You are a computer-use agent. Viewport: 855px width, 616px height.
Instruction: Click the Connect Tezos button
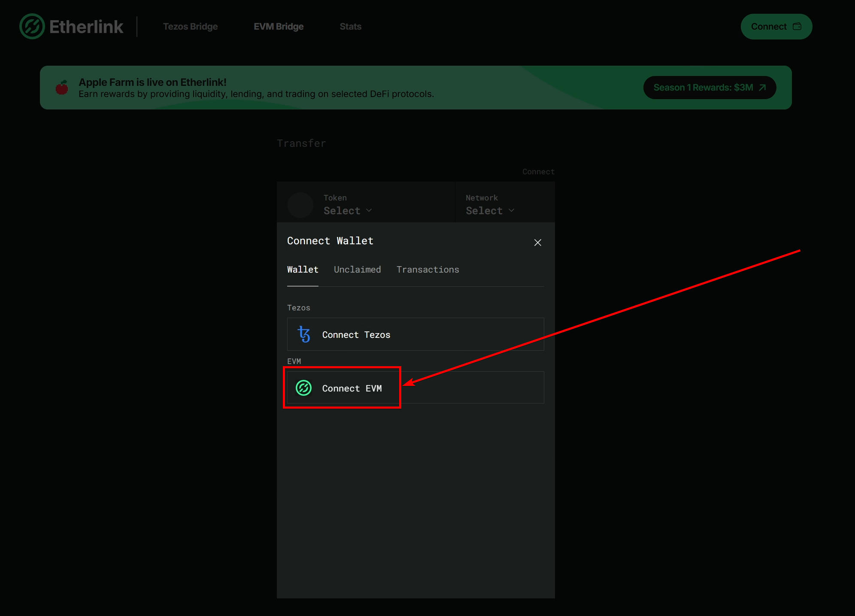click(x=415, y=334)
